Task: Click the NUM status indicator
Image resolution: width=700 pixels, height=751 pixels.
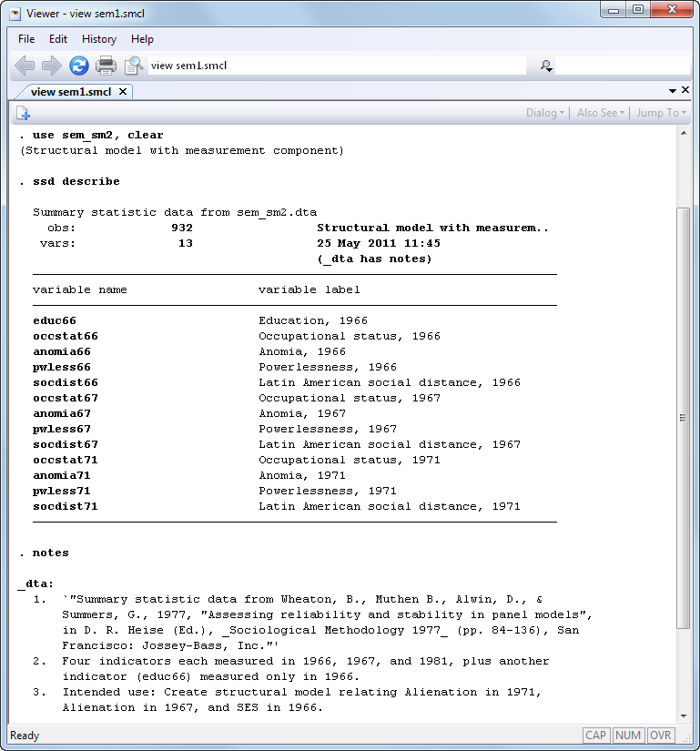Action: tap(628, 736)
